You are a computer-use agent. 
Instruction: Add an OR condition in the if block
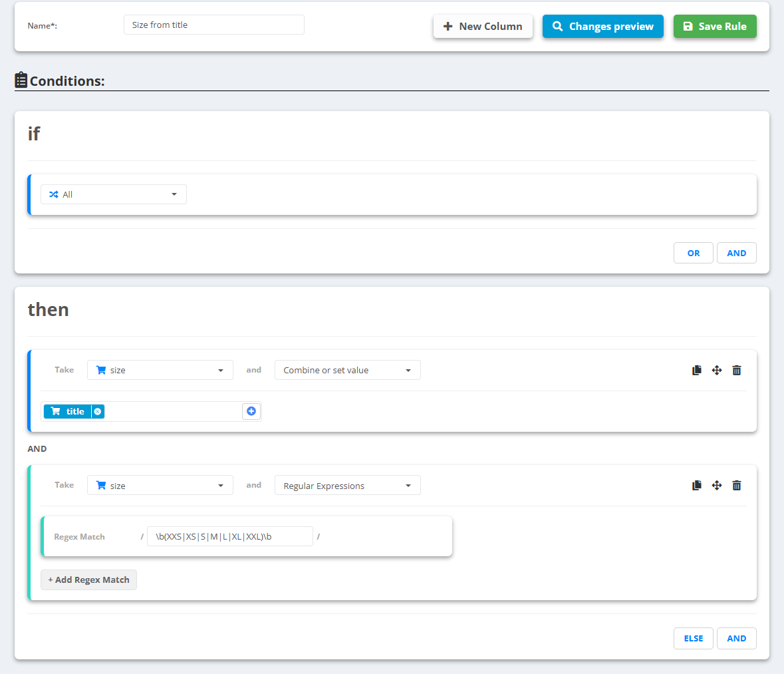(x=693, y=253)
